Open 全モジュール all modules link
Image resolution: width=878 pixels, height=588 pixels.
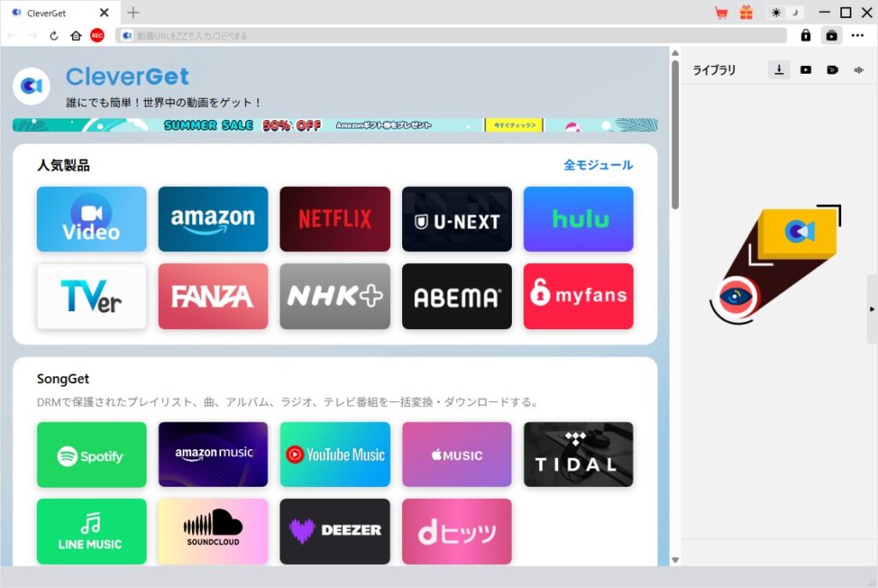[598, 165]
